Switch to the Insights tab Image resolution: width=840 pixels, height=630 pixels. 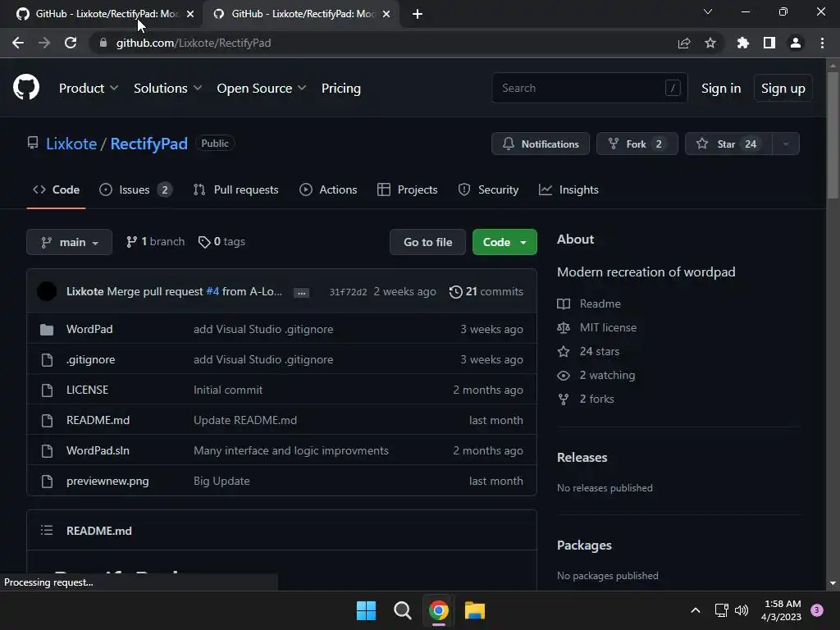coord(568,189)
